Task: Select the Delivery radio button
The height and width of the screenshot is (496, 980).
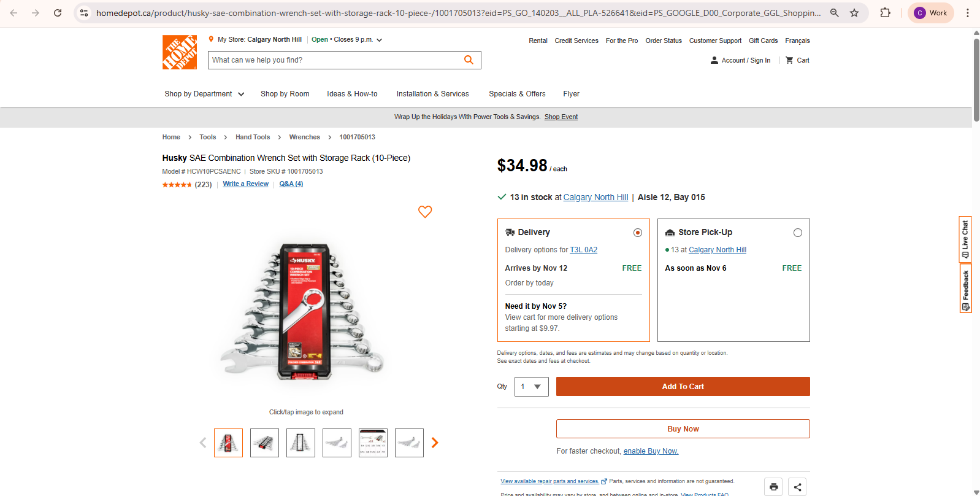Action: [637, 232]
